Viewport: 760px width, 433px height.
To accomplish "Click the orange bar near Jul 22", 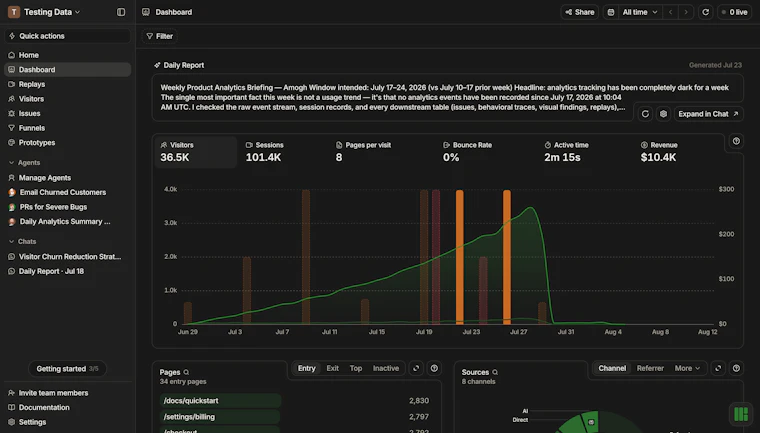I will click(x=459, y=257).
